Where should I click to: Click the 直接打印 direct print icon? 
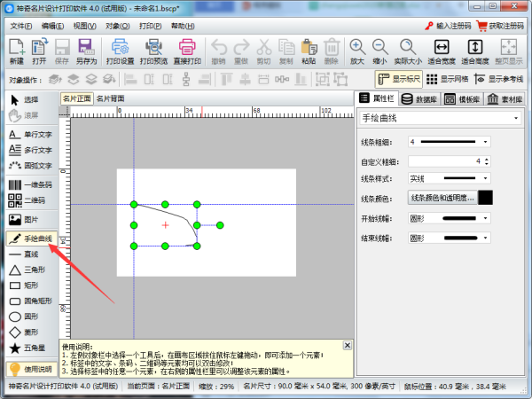coord(187,51)
